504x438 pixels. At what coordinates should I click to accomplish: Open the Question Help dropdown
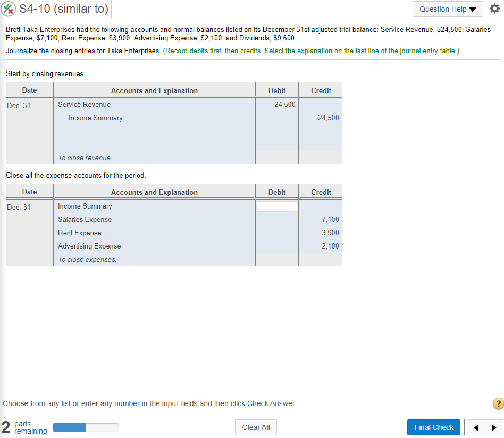pos(448,9)
